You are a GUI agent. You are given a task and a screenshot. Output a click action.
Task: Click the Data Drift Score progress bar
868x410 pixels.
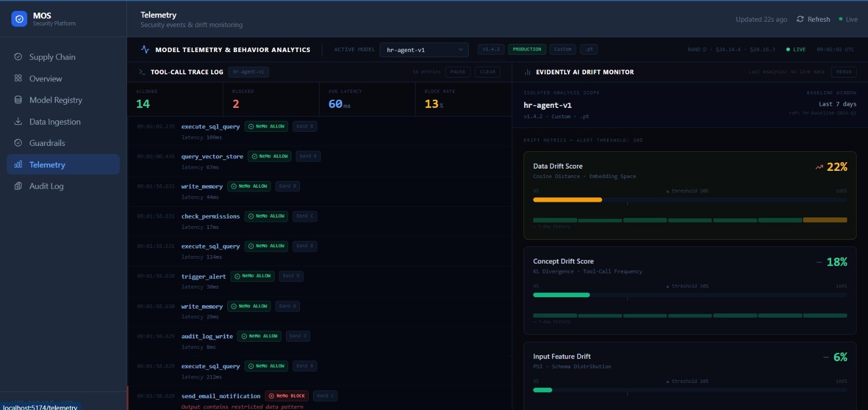click(690, 200)
